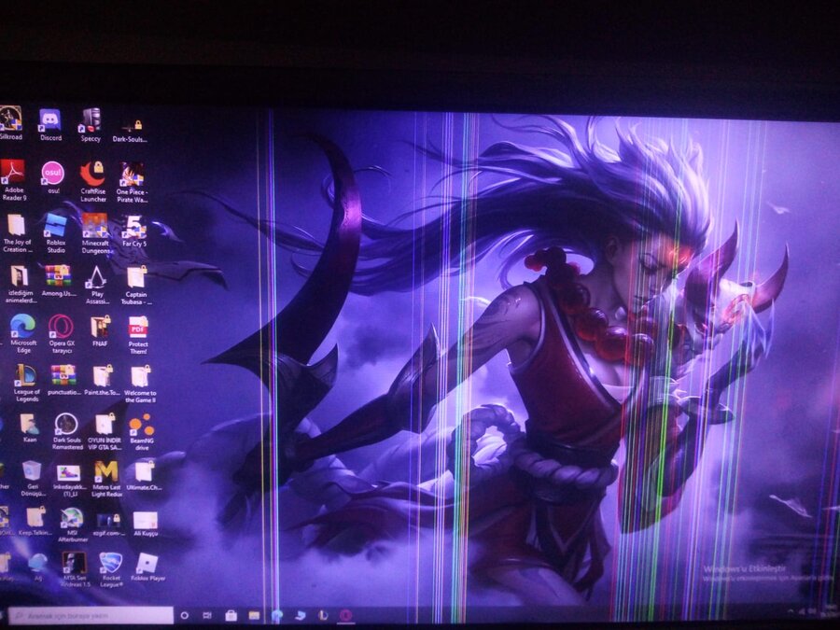Screen dimensions: 840x630
Task: Launch the osu! game shortcut
Action: [x=53, y=177]
